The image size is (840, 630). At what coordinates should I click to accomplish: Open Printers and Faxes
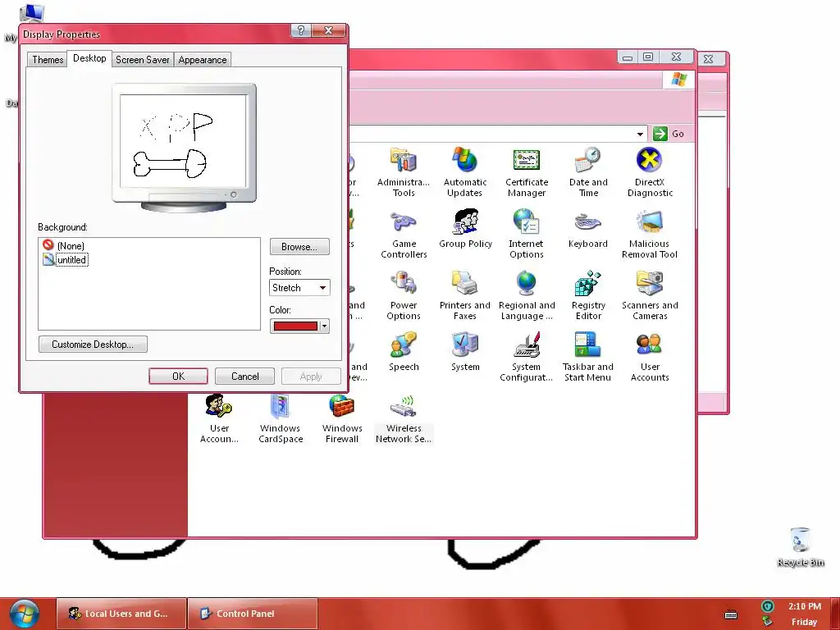[x=465, y=294]
